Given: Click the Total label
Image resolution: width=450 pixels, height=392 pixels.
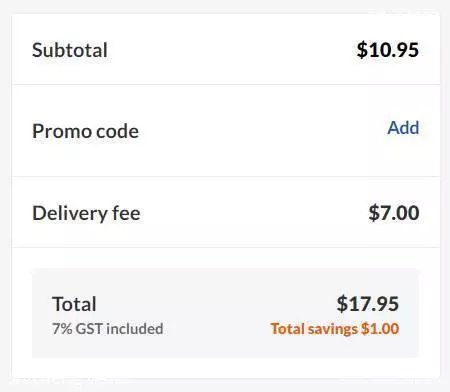Looking at the screenshot, I should 74,304.
